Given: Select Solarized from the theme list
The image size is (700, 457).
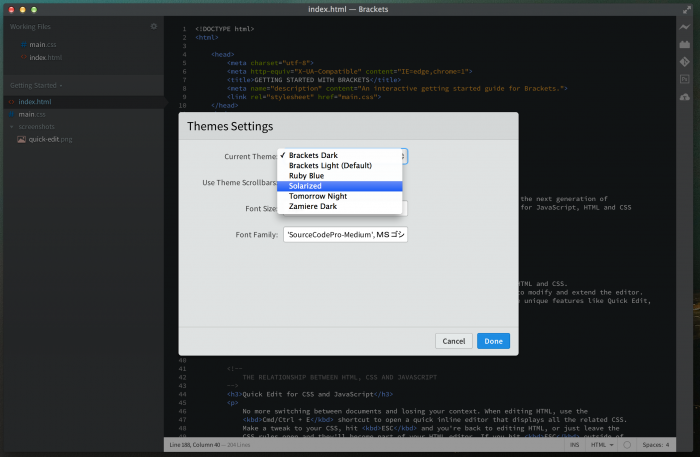Looking at the screenshot, I should point(306,186).
